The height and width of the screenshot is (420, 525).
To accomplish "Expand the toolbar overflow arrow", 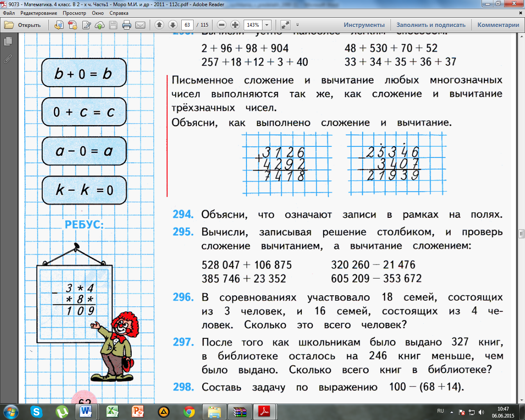I will click(298, 25).
